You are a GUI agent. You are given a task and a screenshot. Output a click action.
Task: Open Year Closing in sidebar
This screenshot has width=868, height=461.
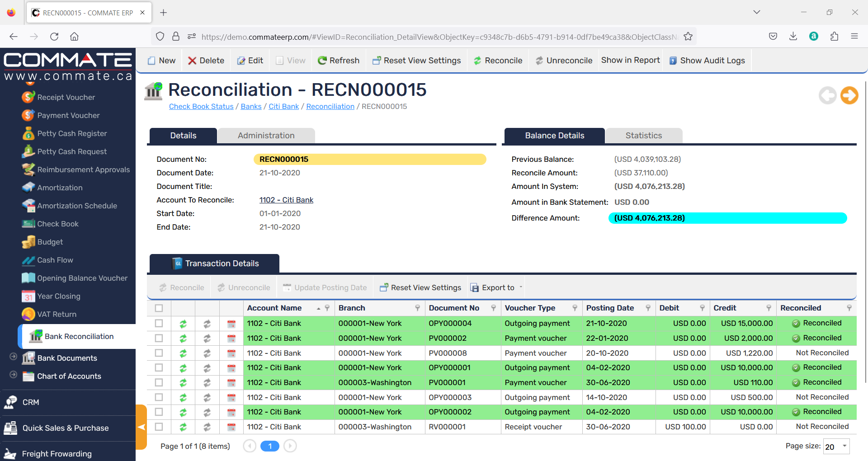click(59, 296)
